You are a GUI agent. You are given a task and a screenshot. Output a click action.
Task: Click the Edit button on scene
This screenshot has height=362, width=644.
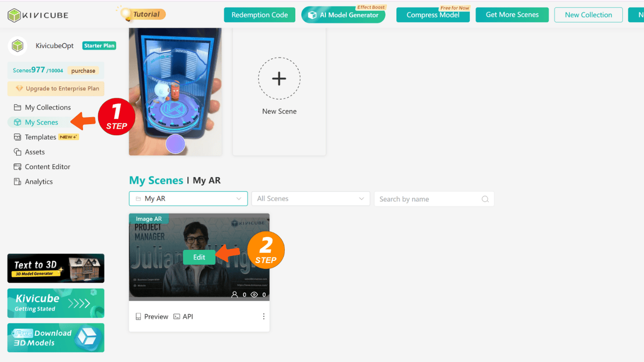click(199, 257)
